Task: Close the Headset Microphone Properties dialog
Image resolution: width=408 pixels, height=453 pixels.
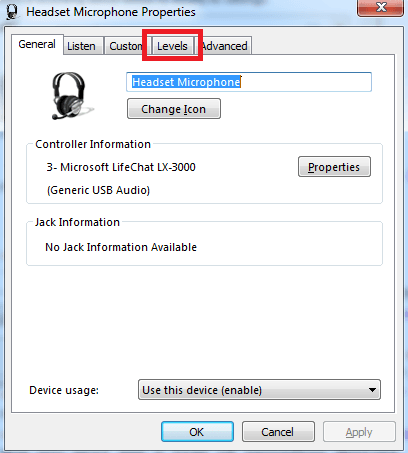Action: 380,7
